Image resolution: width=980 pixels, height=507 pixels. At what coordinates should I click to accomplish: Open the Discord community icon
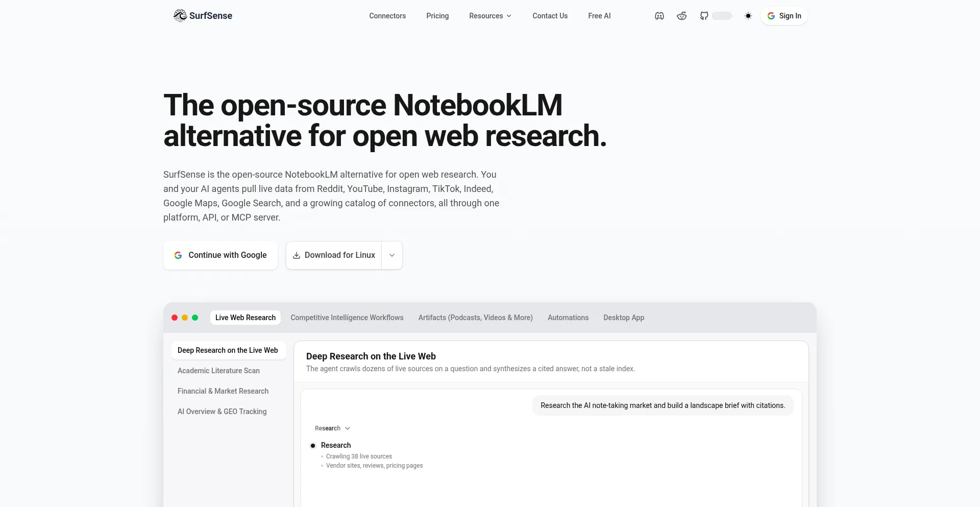[x=659, y=16]
